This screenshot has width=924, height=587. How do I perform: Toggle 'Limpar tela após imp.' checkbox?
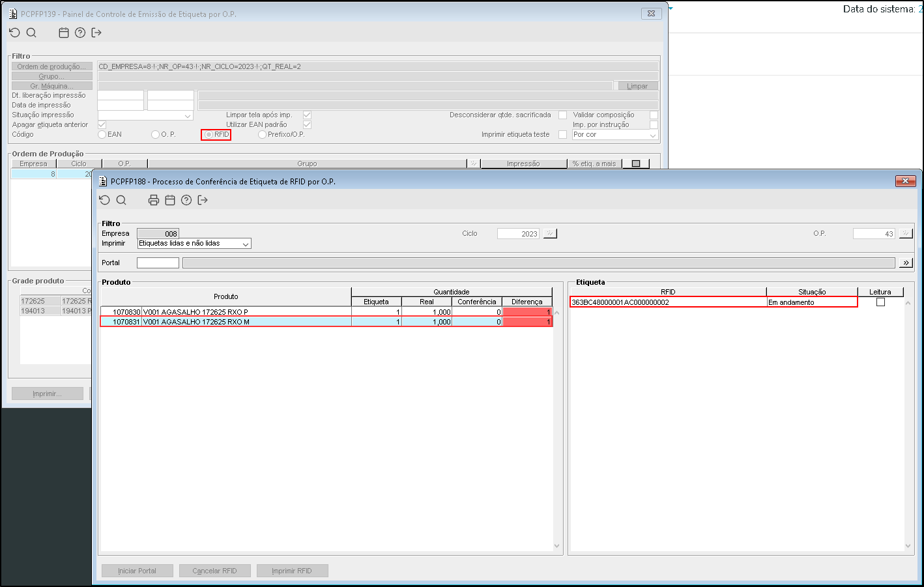307,115
